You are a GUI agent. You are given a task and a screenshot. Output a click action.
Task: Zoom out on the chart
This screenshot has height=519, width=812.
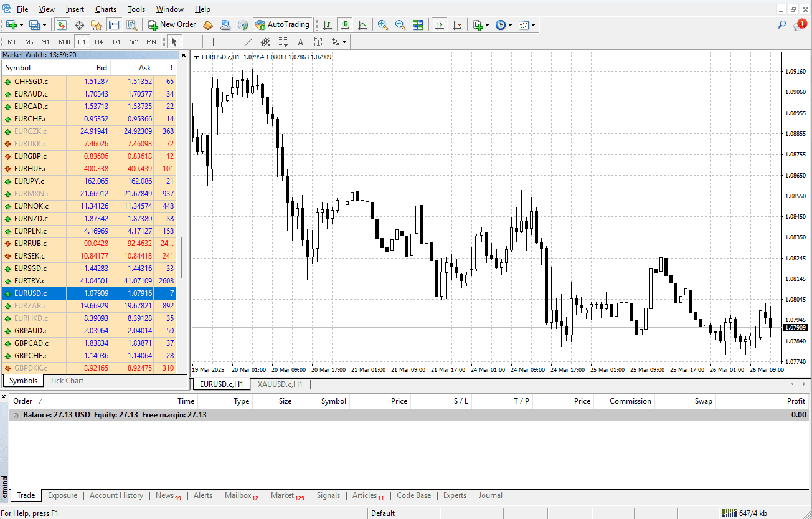[x=400, y=25]
